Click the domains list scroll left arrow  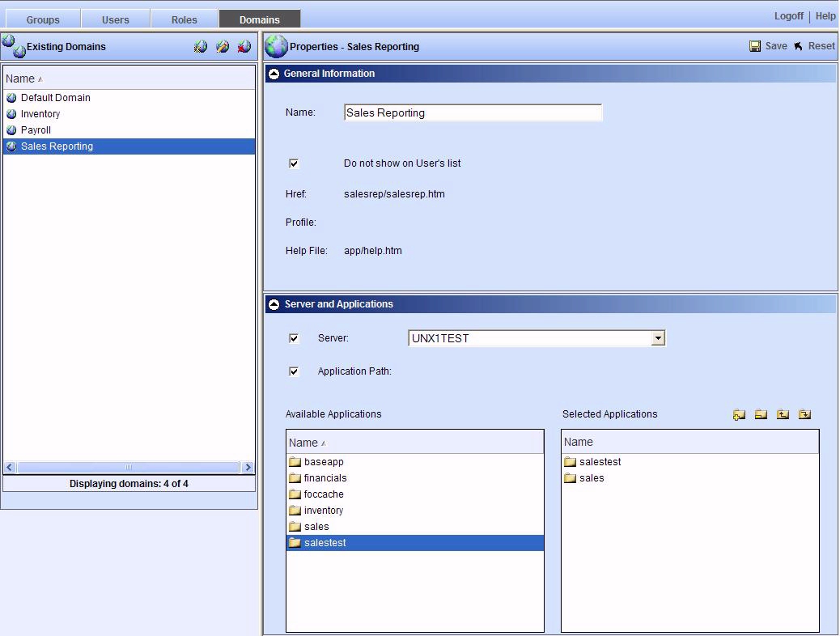(x=10, y=467)
